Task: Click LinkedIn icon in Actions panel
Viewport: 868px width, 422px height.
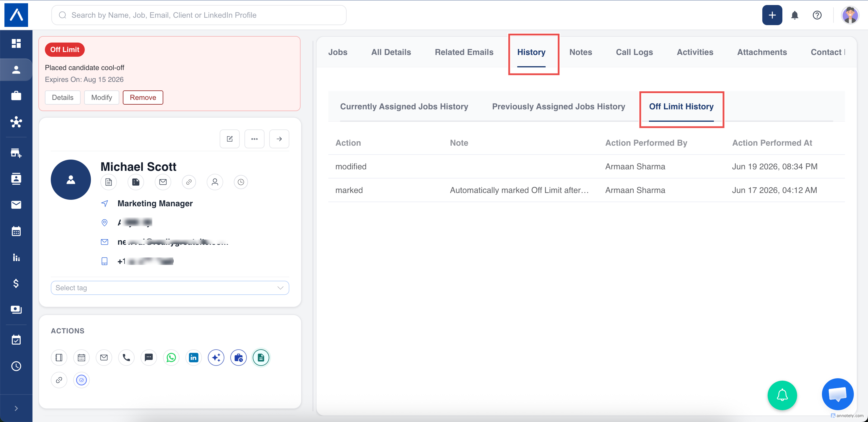Action: click(x=193, y=357)
